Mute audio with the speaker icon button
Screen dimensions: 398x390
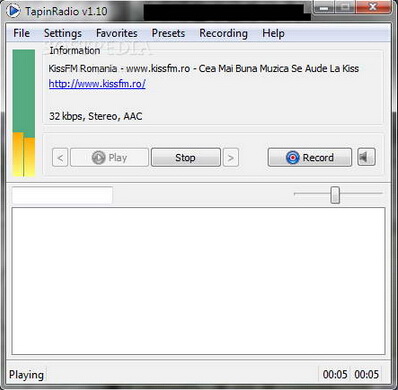(x=366, y=157)
